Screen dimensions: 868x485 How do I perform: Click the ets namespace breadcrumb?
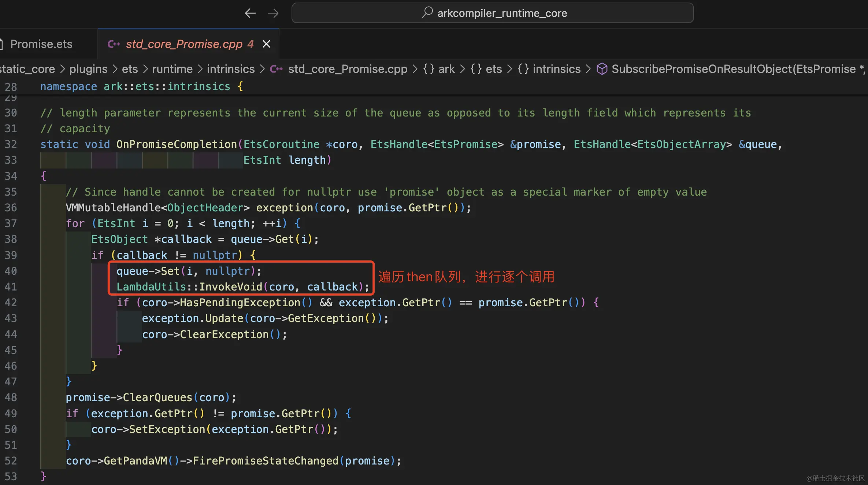click(x=493, y=69)
